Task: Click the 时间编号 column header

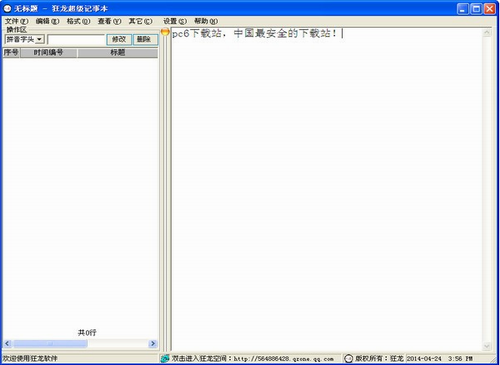Action: pyautogui.click(x=49, y=53)
